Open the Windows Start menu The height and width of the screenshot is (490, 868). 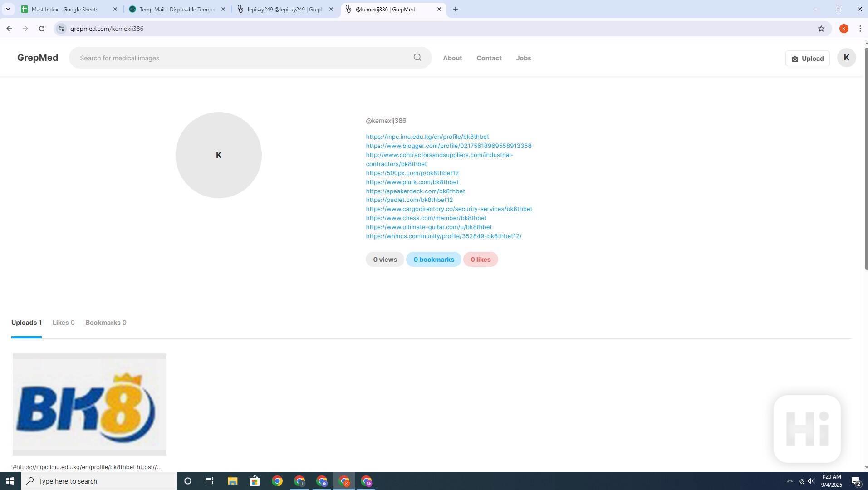click(x=10, y=481)
